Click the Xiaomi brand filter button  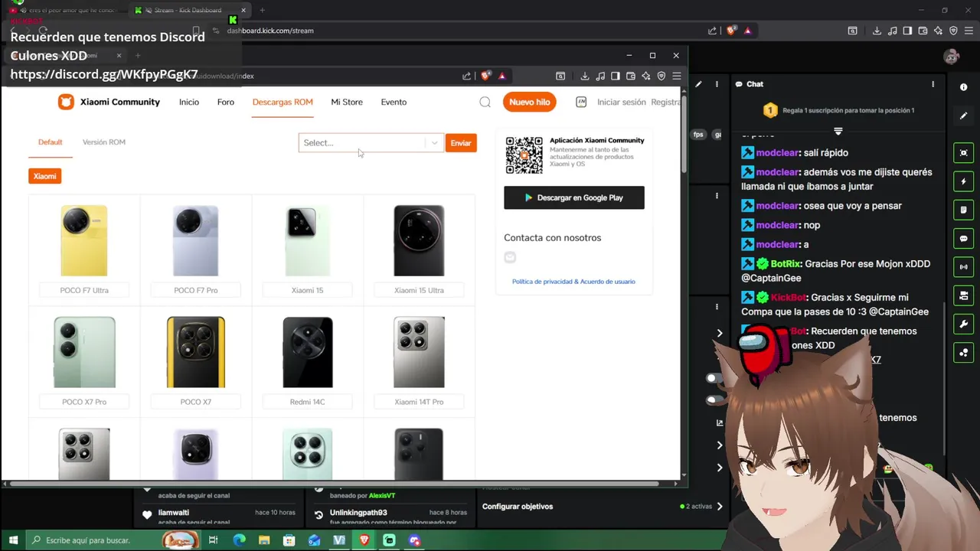tap(44, 176)
